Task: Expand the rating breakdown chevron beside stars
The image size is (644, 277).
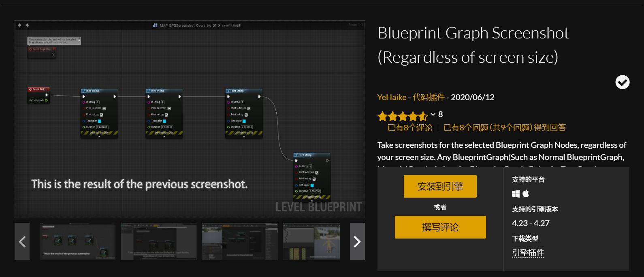Action: click(x=433, y=115)
